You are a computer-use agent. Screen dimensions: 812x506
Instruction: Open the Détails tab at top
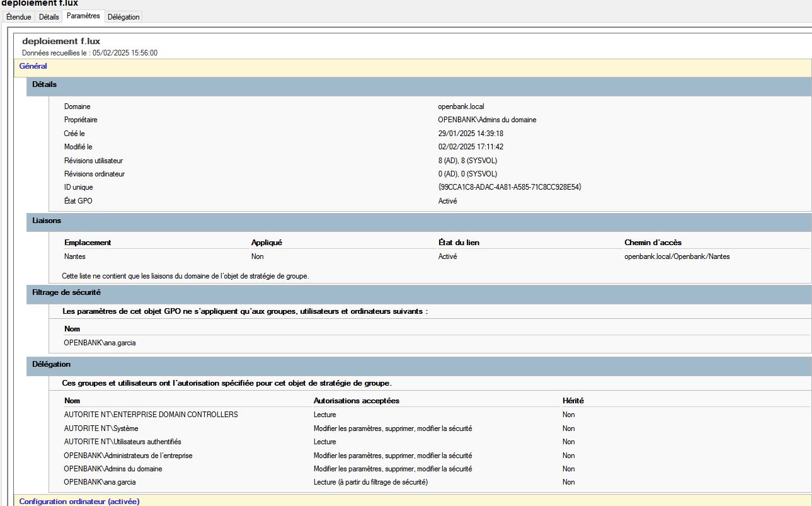[49, 17]
